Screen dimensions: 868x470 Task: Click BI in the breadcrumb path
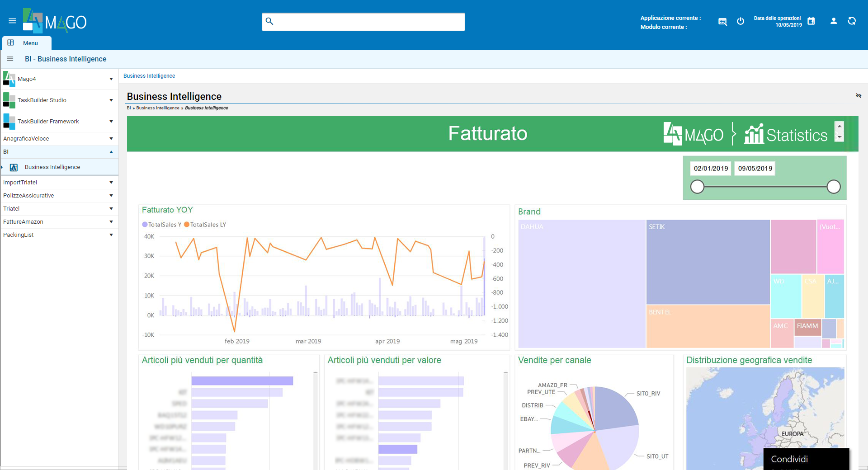pos(129,108)
